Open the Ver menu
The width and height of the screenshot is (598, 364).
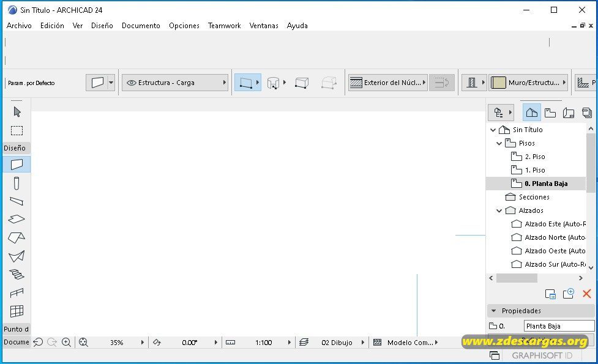coord(77,26)
